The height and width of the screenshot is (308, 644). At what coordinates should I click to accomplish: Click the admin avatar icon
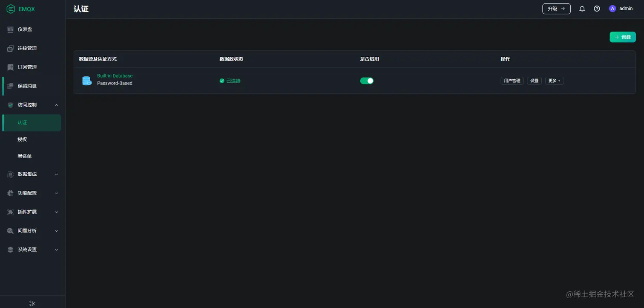[612, 9]
